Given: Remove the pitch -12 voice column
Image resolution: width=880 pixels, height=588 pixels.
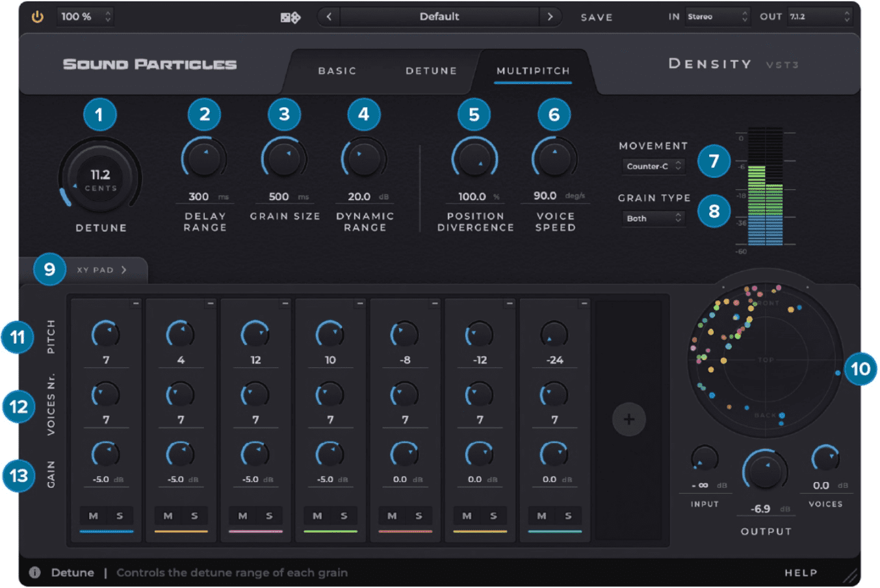Looking at the screenshot, I should pyautogui.click(x=509, y=303).
